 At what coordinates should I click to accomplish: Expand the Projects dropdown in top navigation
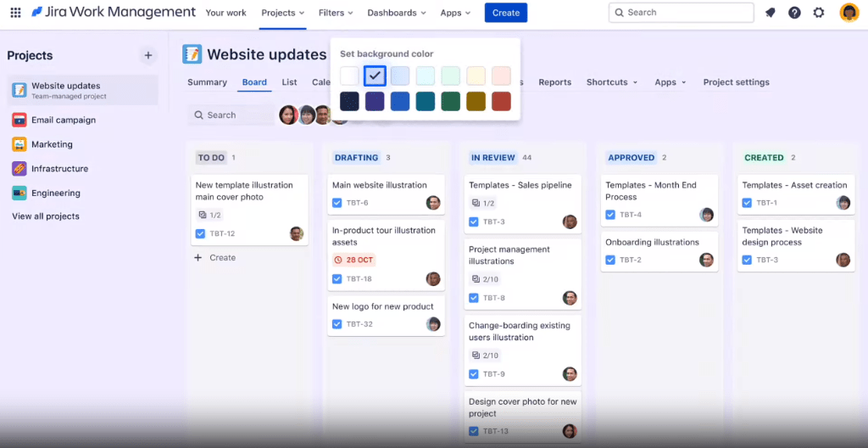(x=283, y=13)
